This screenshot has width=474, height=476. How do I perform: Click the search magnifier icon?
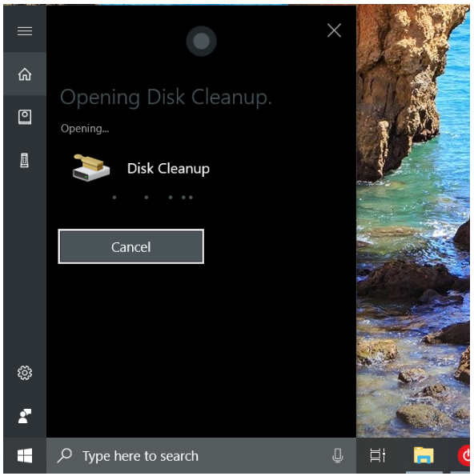pyautogui.click(x=64, y=455)
